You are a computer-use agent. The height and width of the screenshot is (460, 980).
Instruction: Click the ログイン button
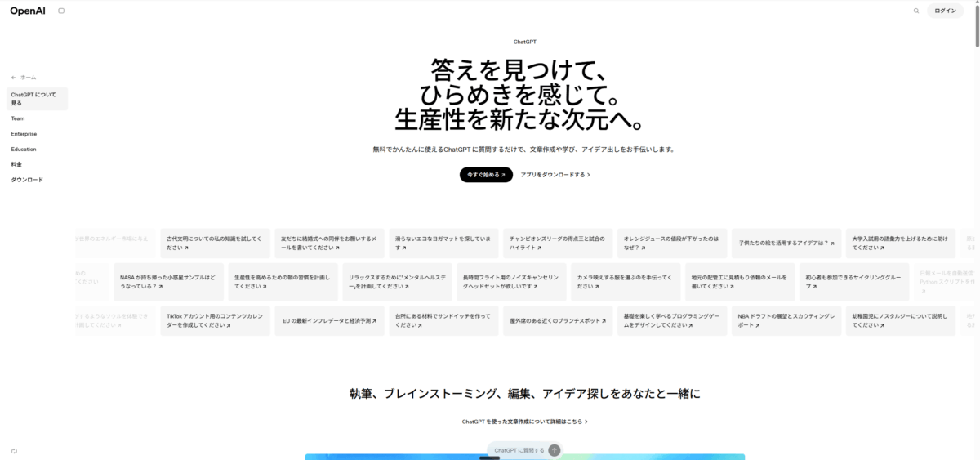(x=945, y=11)
